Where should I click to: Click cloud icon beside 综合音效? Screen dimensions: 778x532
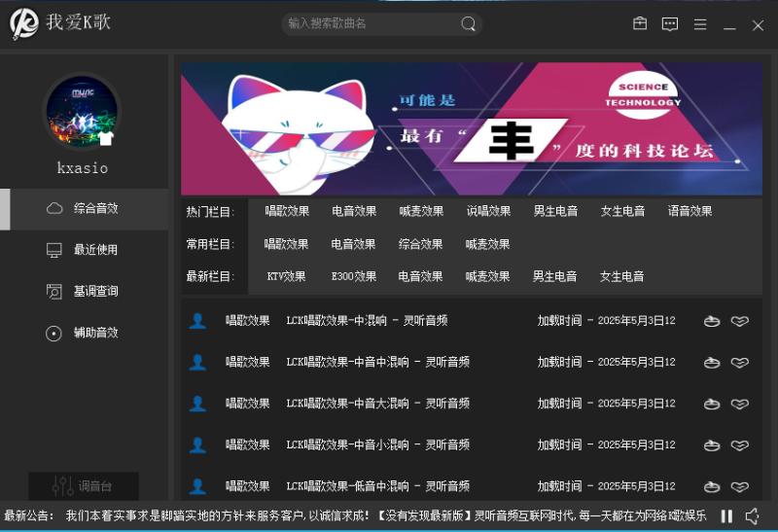(54, 208)
